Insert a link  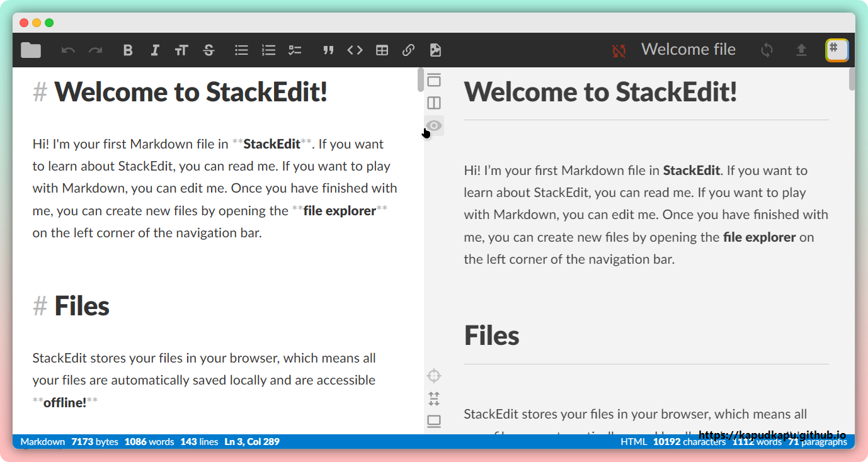pyautogui.click(x=408, y=50)
